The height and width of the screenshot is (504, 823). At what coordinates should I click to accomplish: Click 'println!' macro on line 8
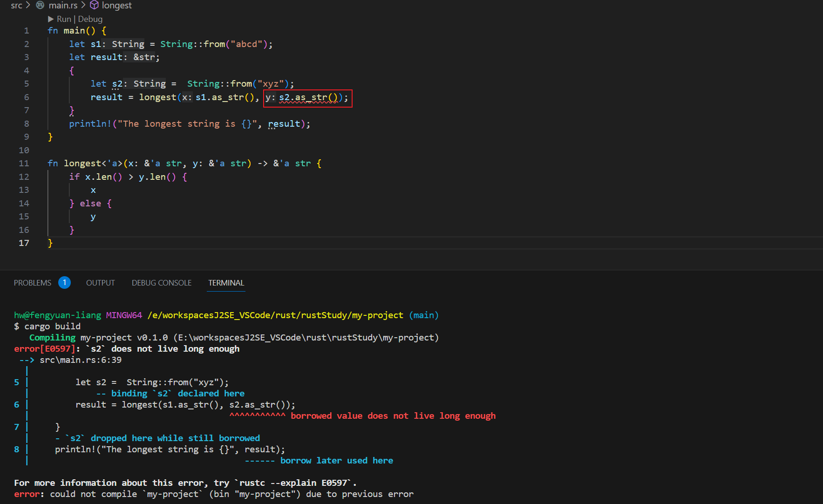coord(90,124)
